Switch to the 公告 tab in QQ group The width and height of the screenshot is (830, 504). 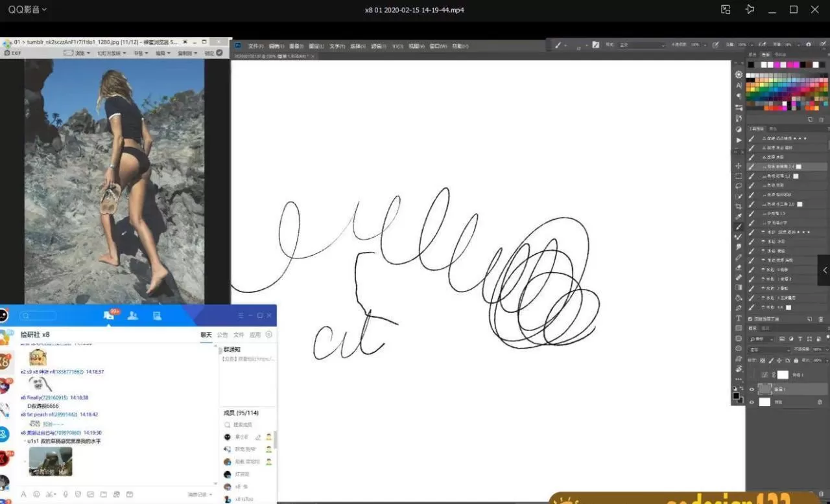222,335
